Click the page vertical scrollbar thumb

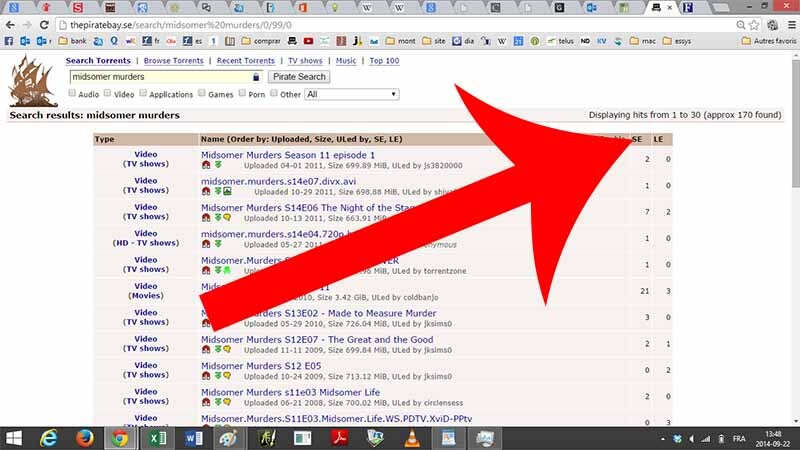point(795,122)
